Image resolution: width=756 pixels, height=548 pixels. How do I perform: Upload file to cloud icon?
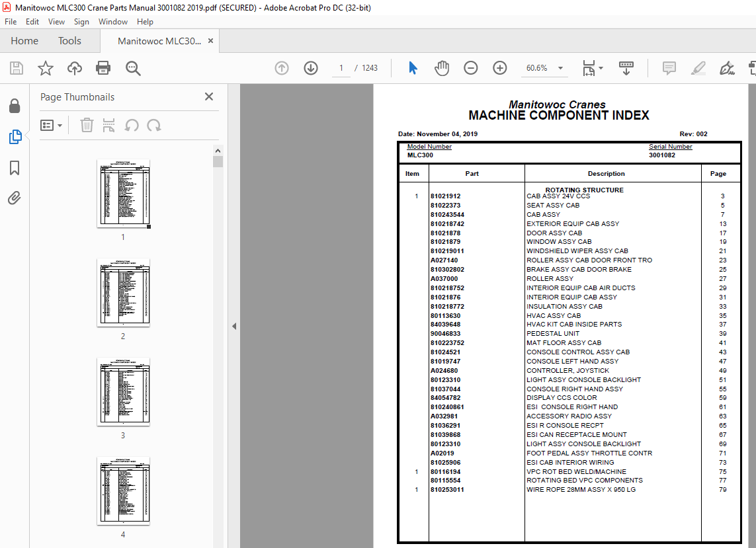[x=74, y=68]
